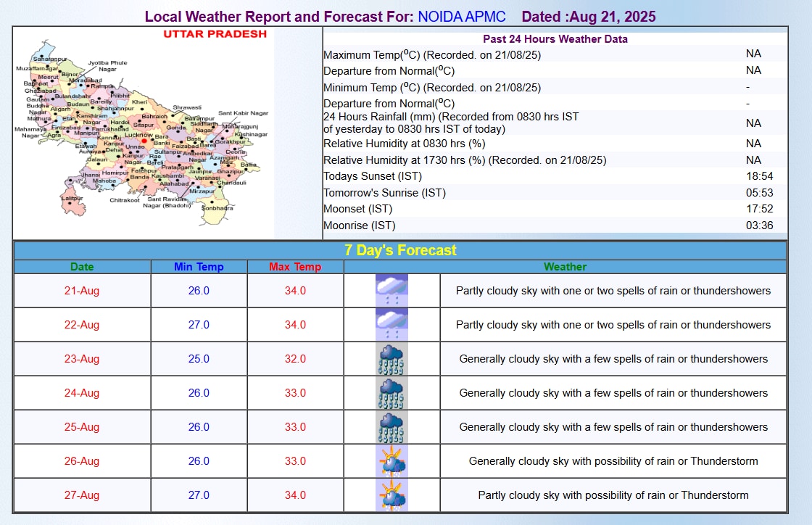
Task: Click the 22-Aug rain cloud weather icon
Action: (391, 325)
